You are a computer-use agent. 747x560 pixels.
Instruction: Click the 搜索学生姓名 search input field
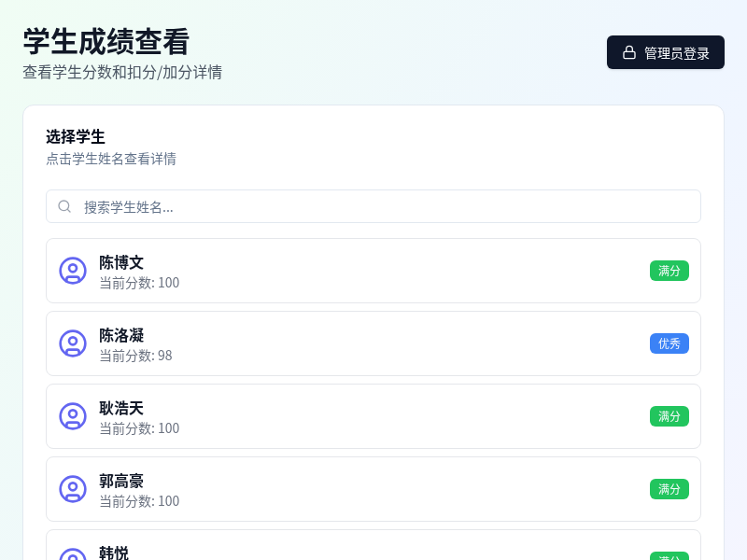point(373,205)
